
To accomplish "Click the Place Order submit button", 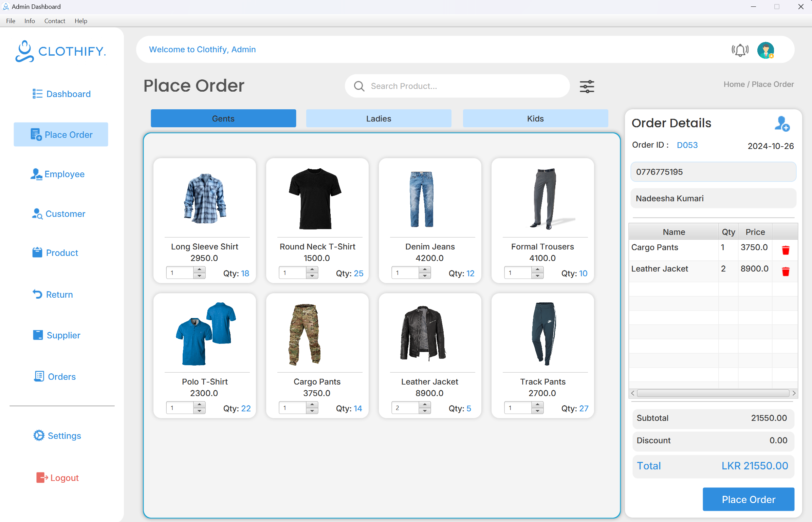I will tap(748, 499).
